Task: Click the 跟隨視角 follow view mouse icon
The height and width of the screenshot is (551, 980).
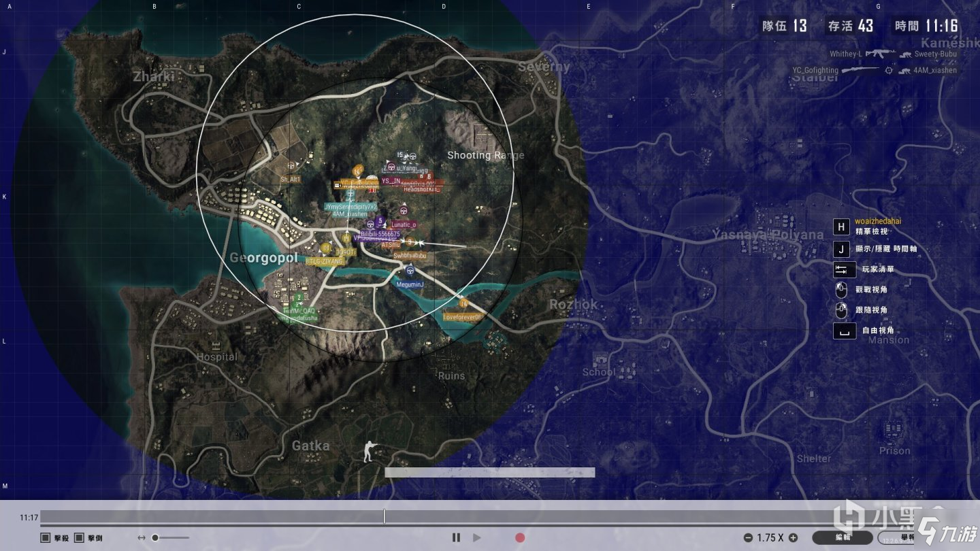Action: point(842,310)
